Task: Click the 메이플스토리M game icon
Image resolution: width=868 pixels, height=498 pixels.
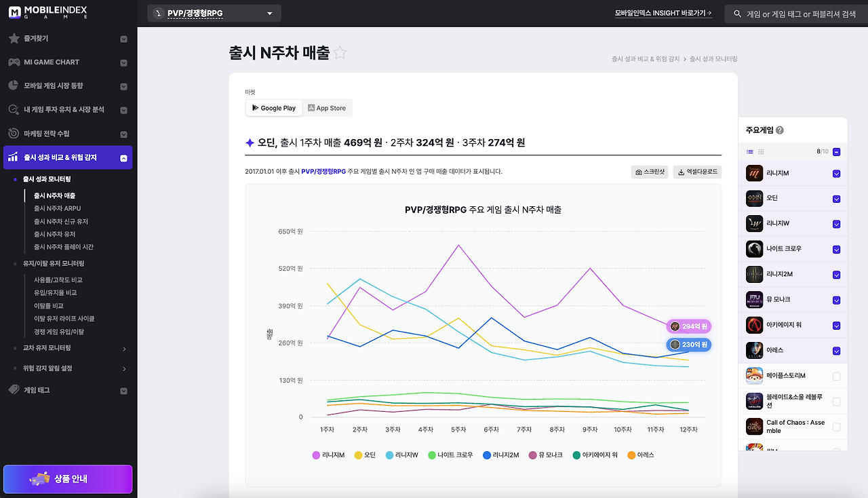Action: pos(754,376)
